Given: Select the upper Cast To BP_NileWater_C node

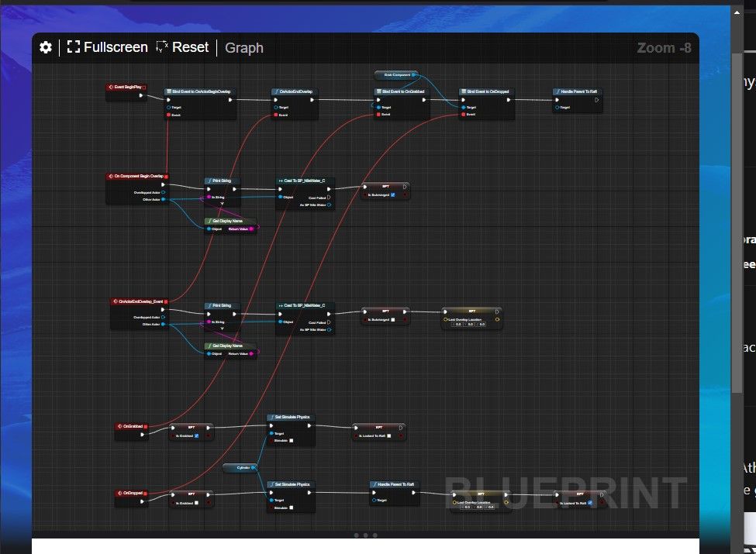Looking at the screenshot, I should click(x=305, y=193).
